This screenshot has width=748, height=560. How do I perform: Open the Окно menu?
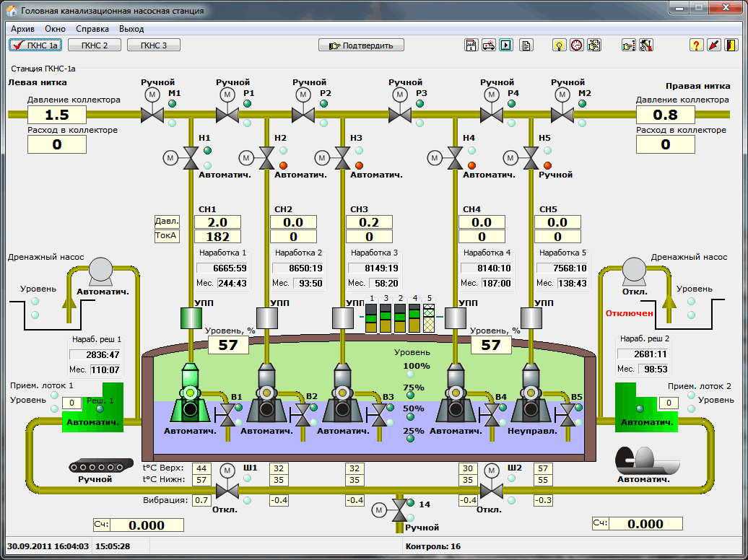click(56, 29)
